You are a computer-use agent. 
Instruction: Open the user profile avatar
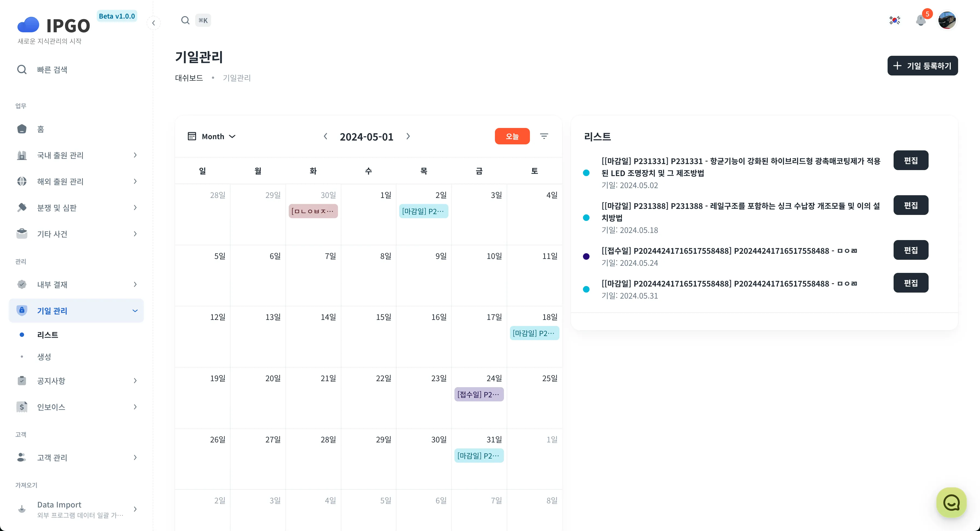[947, 20]
